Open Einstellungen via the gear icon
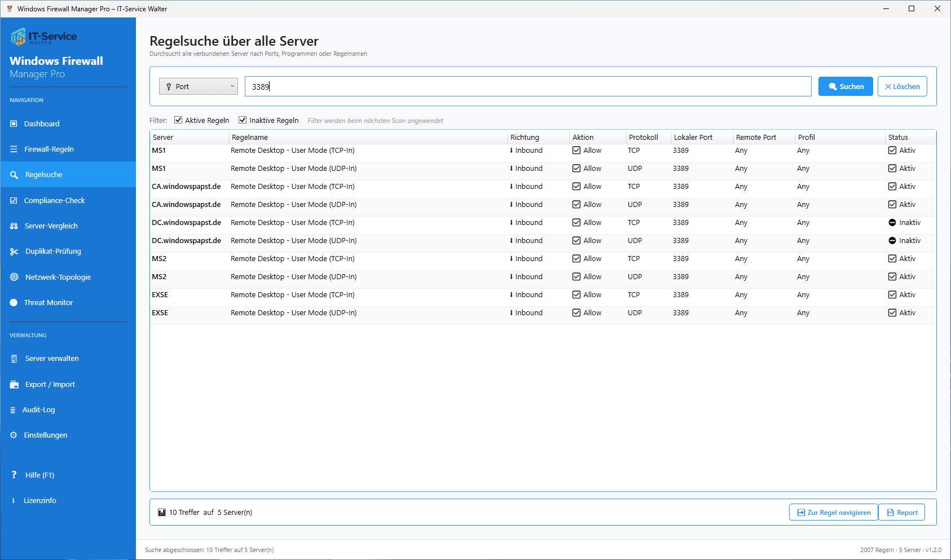The height and width of the screenshot is (560, 951). pos(14,435)
